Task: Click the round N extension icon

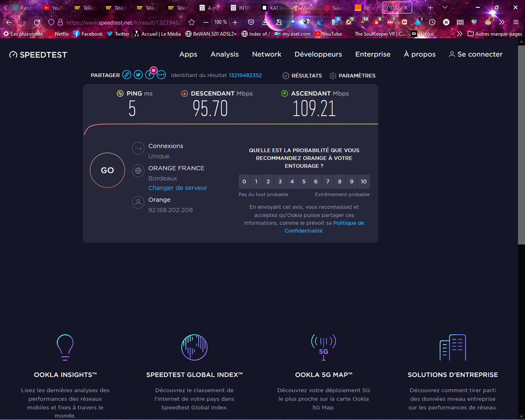Action: tap(446, 22)
